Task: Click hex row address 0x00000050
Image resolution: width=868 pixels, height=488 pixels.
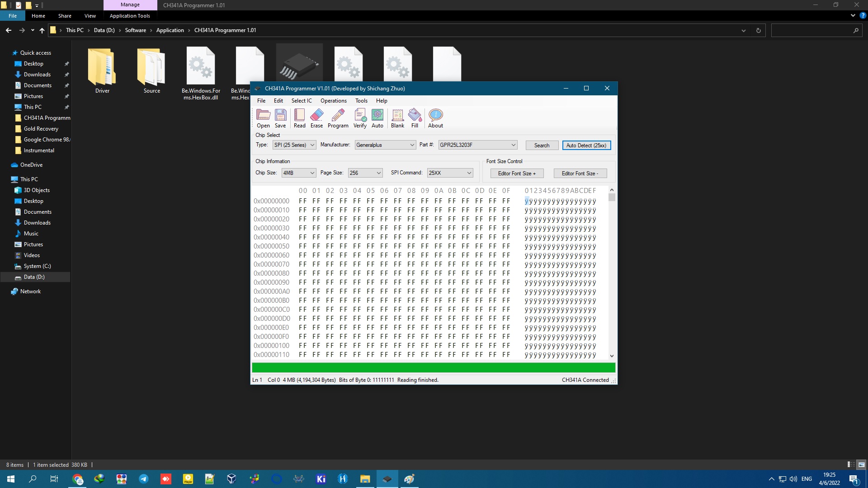Action: tap(271, 246)
